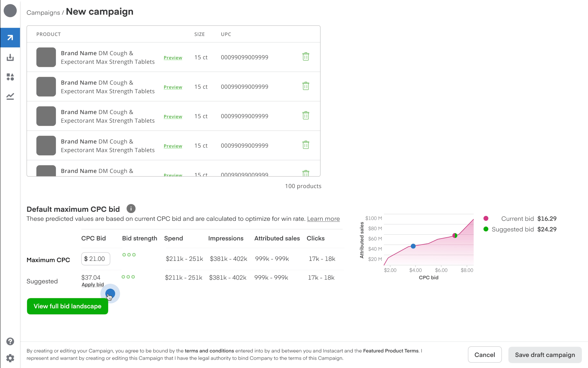588x368 pixels.
Task: Open the analytics chart icon in sidebar
Action: coord(10,96)
